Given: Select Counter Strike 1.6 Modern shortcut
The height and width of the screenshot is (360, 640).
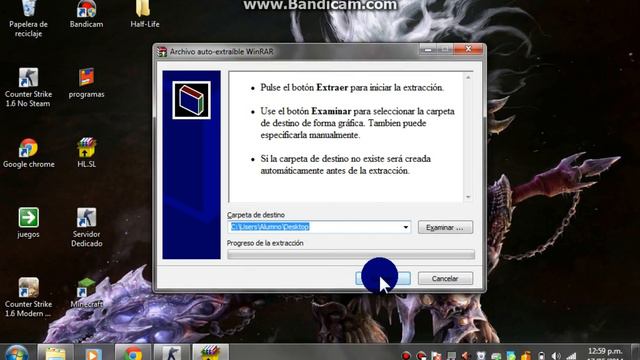Looking at the screenshot, I should tap(28, 298).
